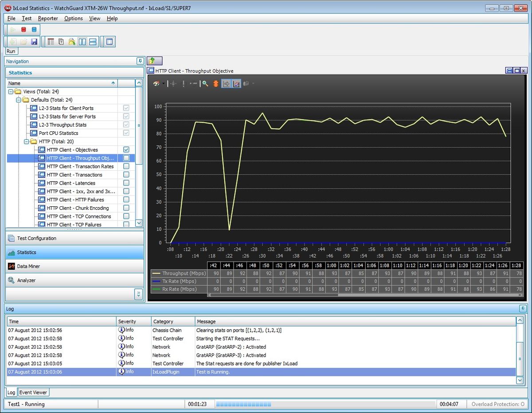
Task: Click the zoom magnifier icon in chart toolbar
Action: click(205, 83)
